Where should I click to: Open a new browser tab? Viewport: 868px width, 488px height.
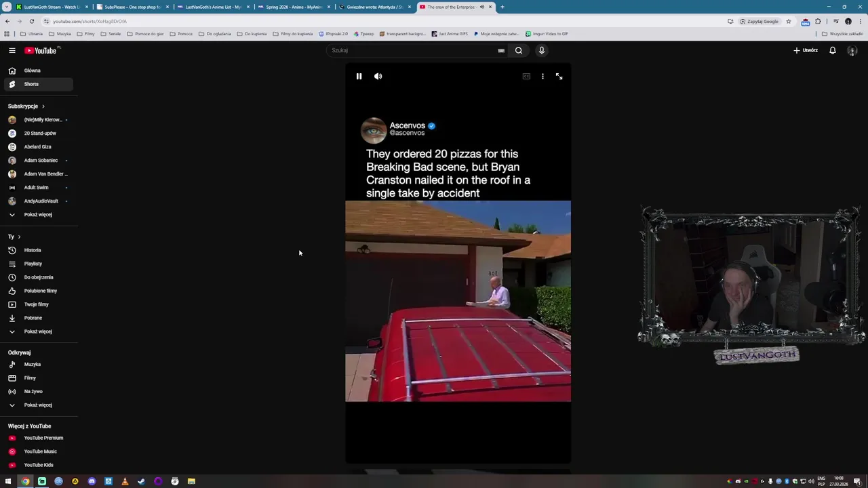coord(502,7)
